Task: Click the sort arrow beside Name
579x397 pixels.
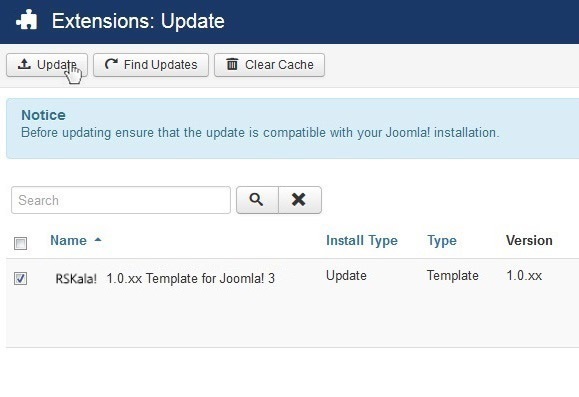Action: point(98,240)
